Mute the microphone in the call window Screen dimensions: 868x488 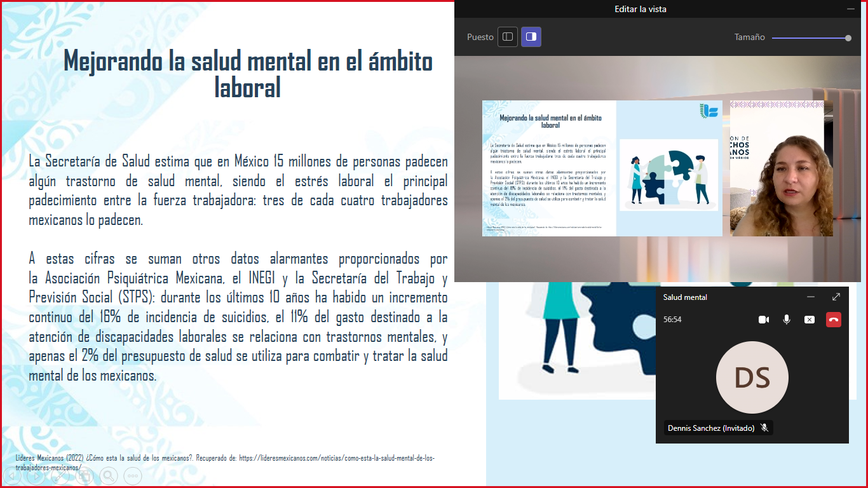click(x=787, y=320)
